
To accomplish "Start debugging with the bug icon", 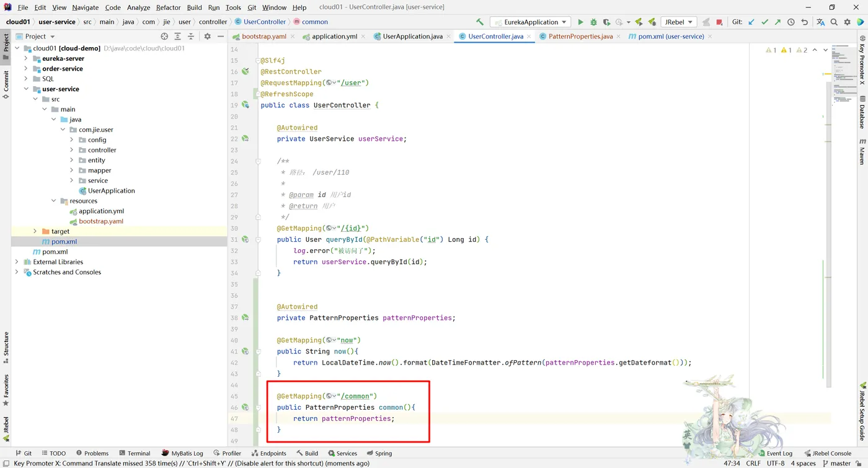I will pos(593,22).
